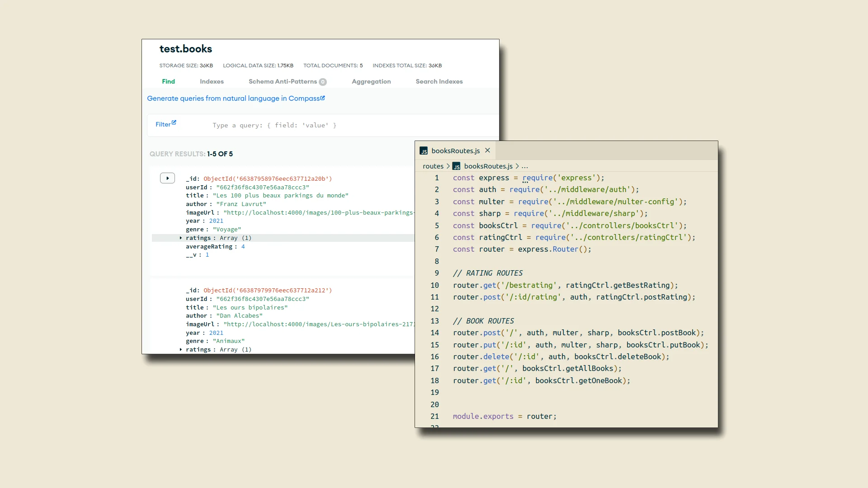The height and width of the screenshot is (488, 868).
Task: Select the Find tab
Action: tap(168, 81)
